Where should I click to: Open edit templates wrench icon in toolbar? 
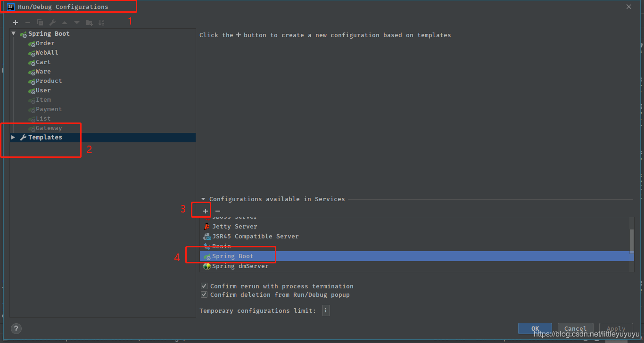(52, 23)
